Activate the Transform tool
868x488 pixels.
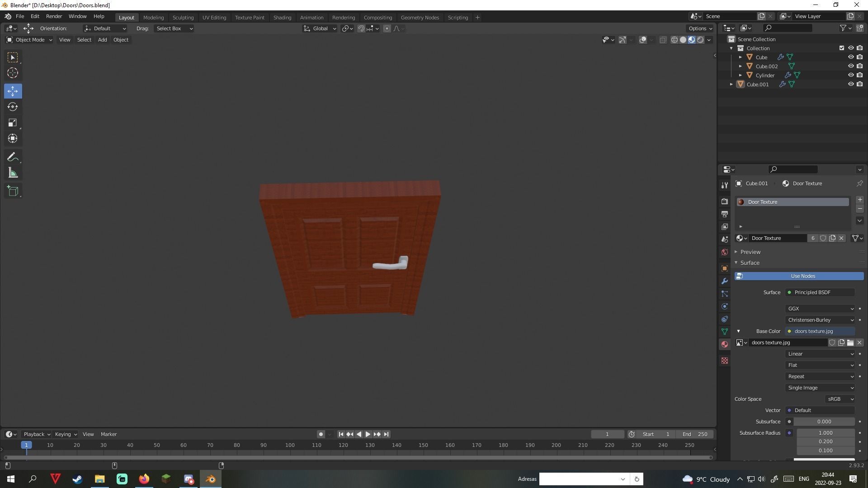[x=13, y=138]
